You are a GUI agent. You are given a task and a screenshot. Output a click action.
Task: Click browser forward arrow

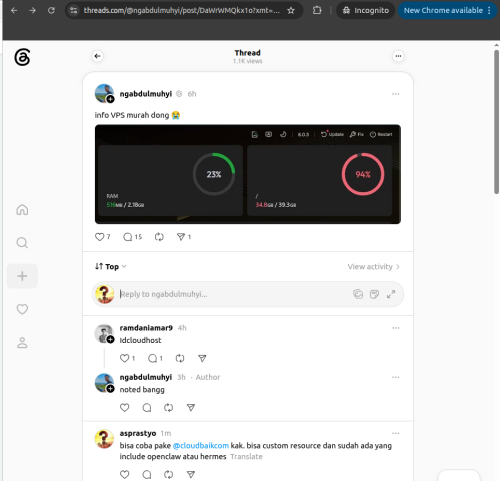click(32, 10)
